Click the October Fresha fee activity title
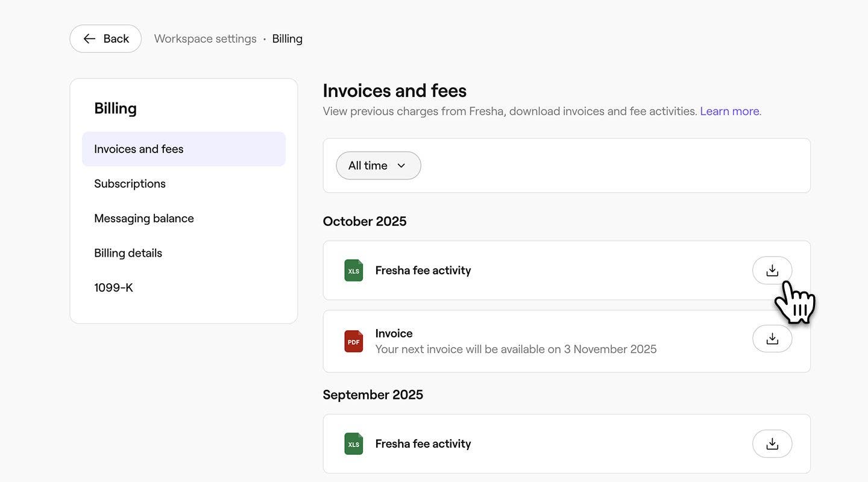 pyautogui.click(x=423, y=271)
